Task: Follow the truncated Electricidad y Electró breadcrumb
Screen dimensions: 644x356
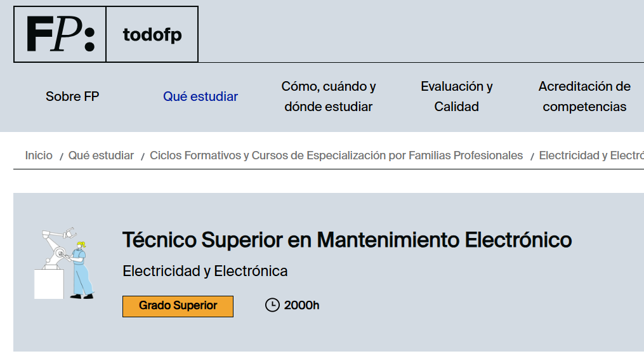Action: [x=591, y=155]
